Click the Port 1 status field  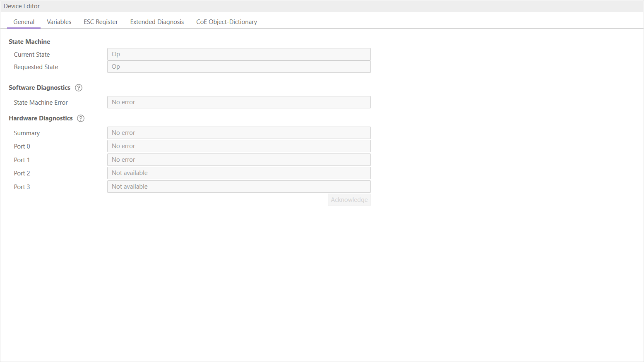click(239, 160)
